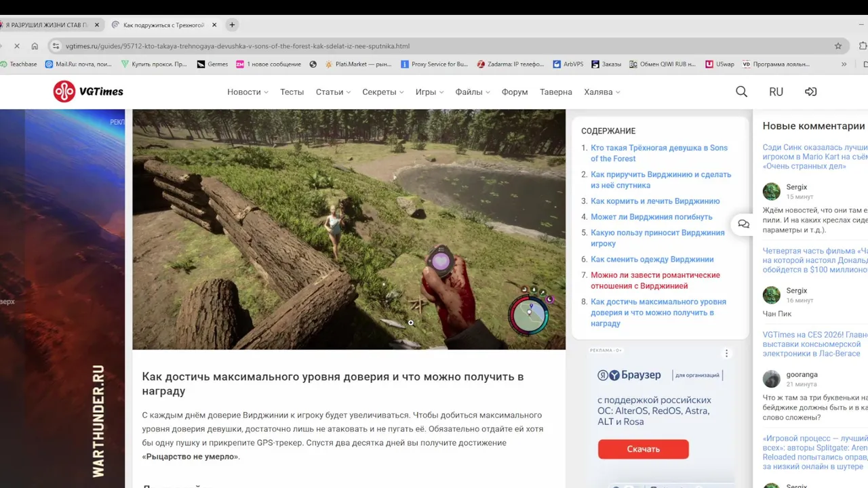Image resolution: width=868 pixels, height=488 pixels.
Task: Open the Программа лояльн... bookmark
Action: click(x=776, y=64)
